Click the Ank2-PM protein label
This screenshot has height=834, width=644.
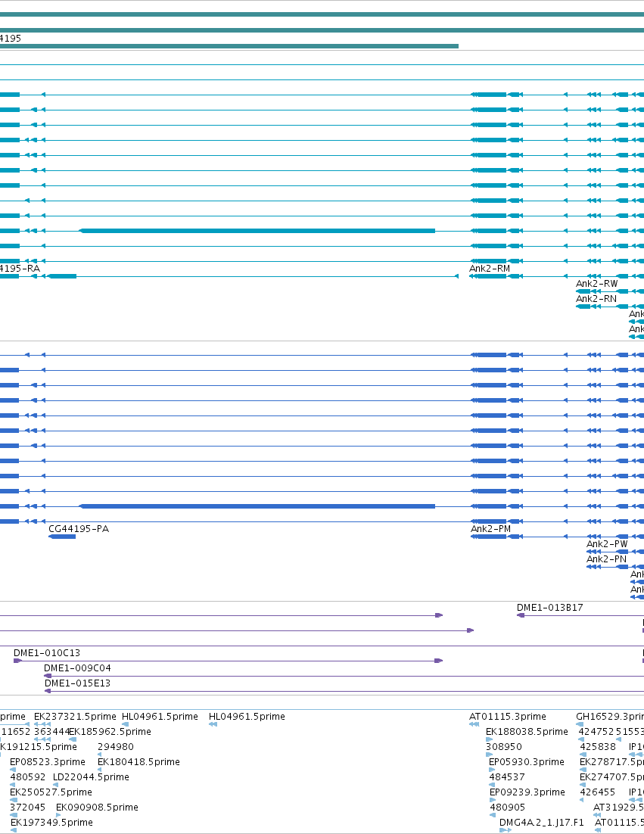(490, 529)
